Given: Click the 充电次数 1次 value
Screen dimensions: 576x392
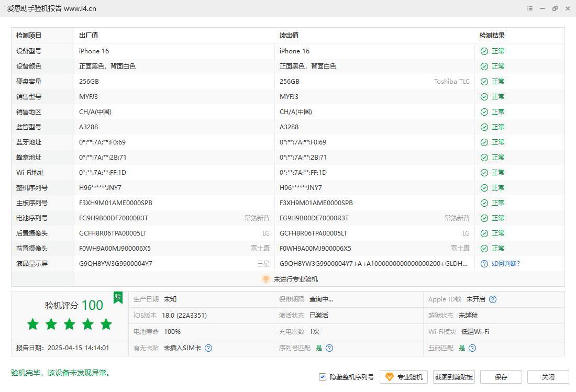Looking at the screenshot, I should (315, 331).
